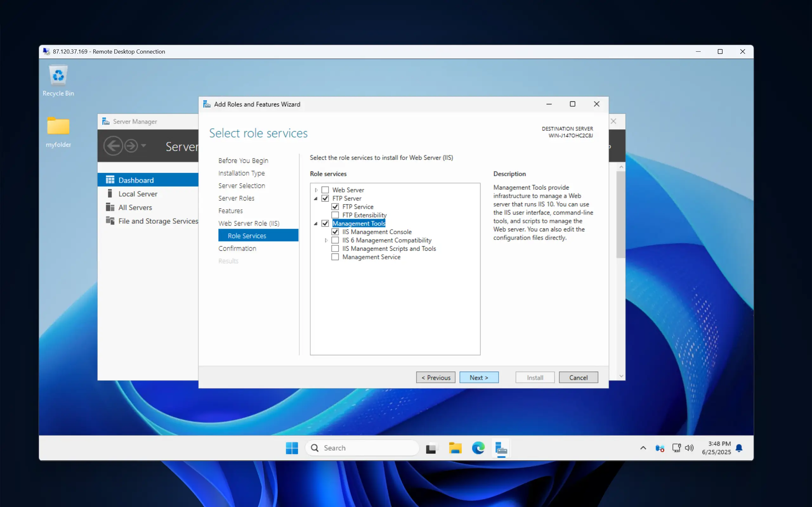Open Microsoft Edge from the taskbar

coord(478,448)
